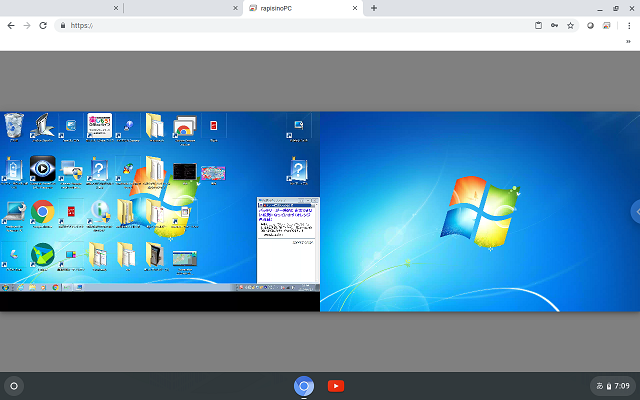Click the round extension icon beside the star
Screen dimensions: 640x400
point(590,25)
